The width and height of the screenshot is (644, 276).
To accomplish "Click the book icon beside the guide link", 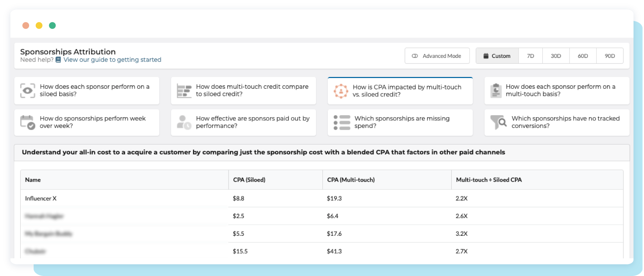I will (x=58, y=60).
